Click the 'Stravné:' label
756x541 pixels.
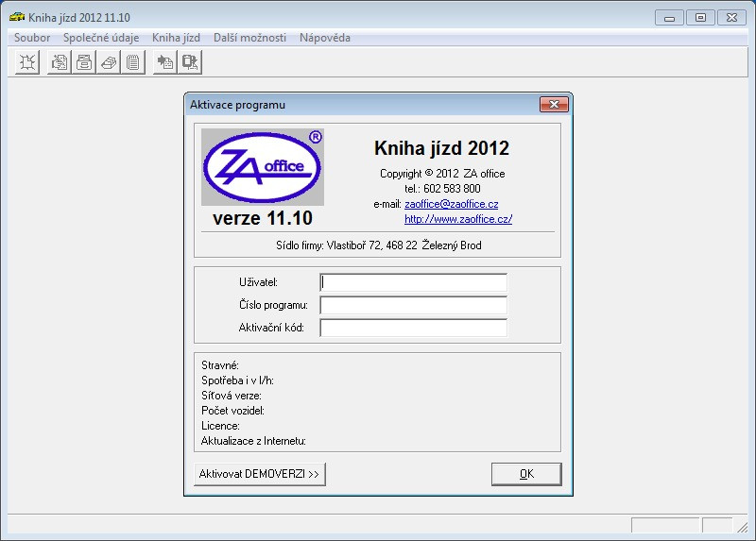pos(220,365)
